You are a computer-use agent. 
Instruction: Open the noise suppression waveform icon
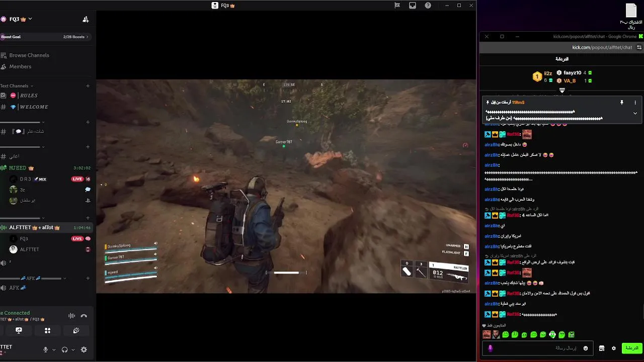(71, 316)
